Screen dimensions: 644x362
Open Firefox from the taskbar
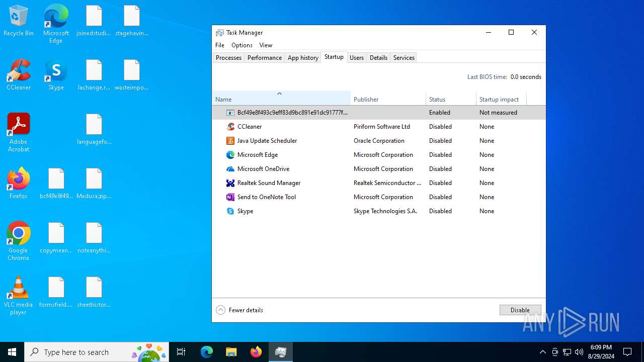(x=256, y=352)
